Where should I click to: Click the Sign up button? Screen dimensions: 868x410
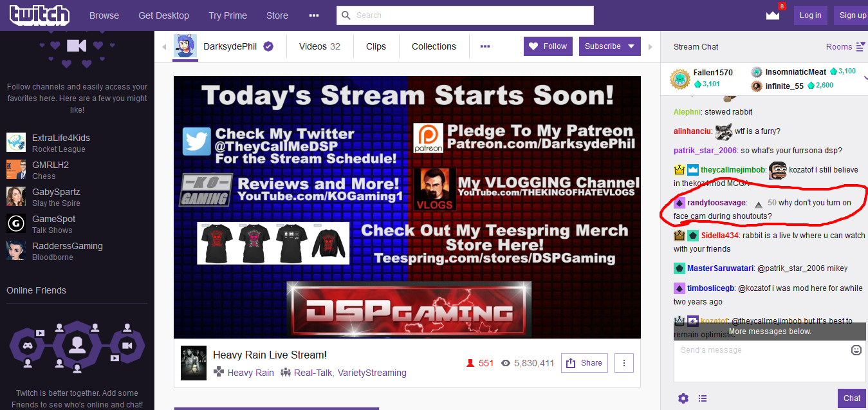click(853, 15)
